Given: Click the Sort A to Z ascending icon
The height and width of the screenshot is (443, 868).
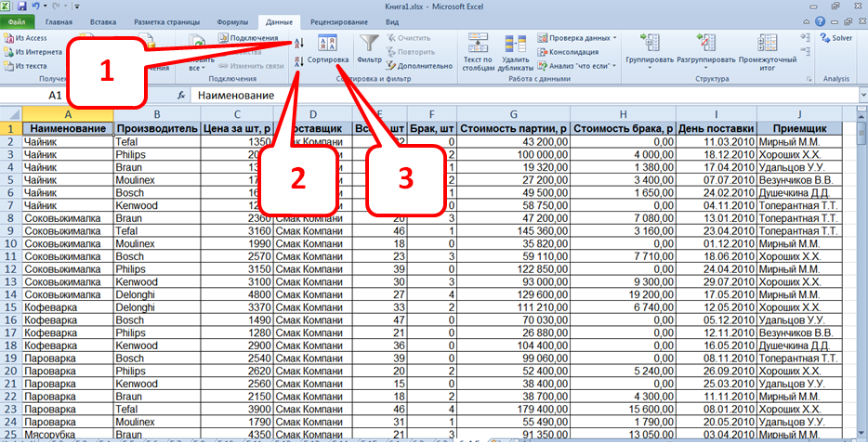Looking at the screenshot, I should coord(298,43).
